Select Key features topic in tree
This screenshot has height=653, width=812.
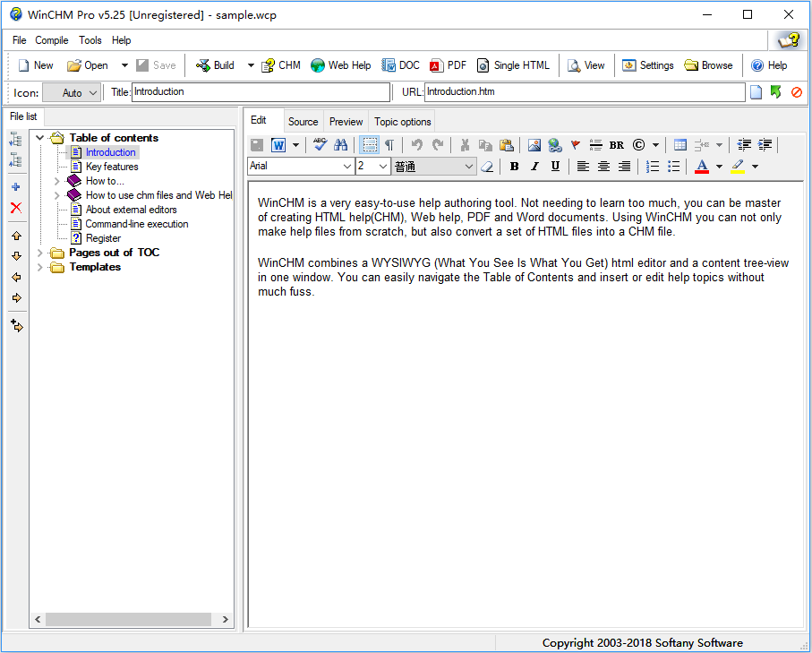(x=112, y=167)
